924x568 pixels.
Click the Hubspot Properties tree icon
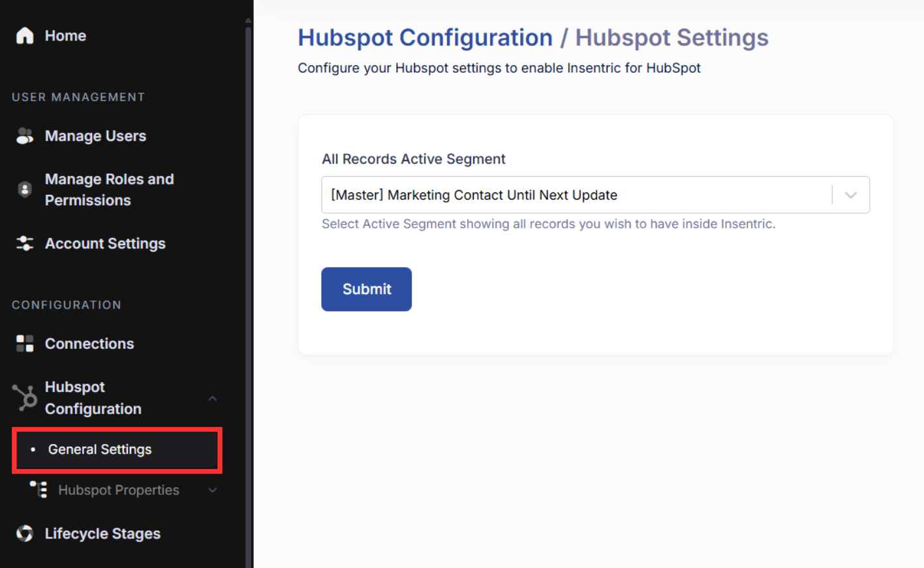pyautogui.click(x=38, y=489)
